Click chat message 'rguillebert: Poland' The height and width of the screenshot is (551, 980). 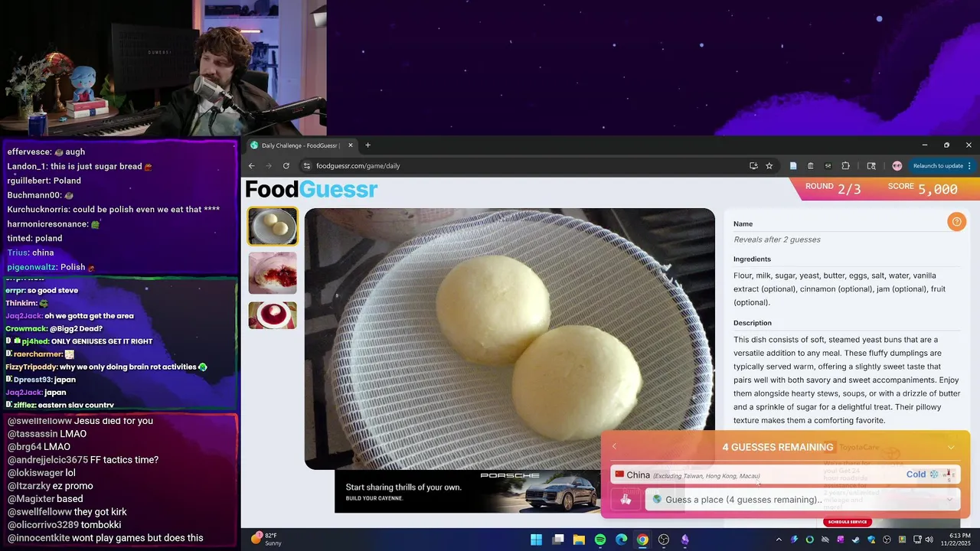point(44,181)
